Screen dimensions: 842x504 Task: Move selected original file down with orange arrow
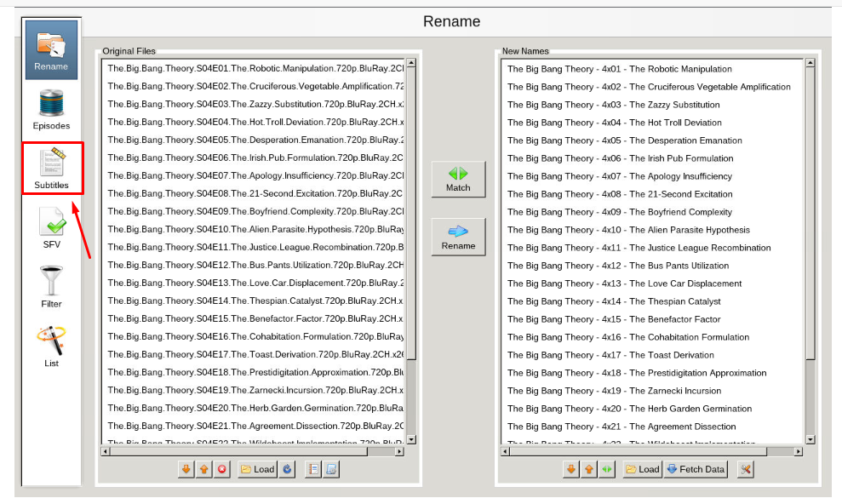click(186, 468)
